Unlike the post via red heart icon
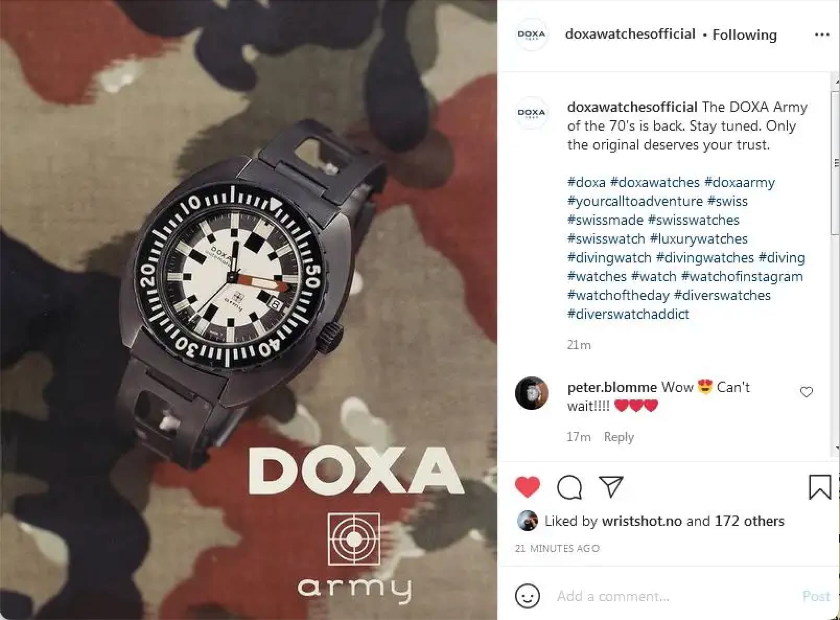This screenshot has height=620, width=840. click(527, 487)
